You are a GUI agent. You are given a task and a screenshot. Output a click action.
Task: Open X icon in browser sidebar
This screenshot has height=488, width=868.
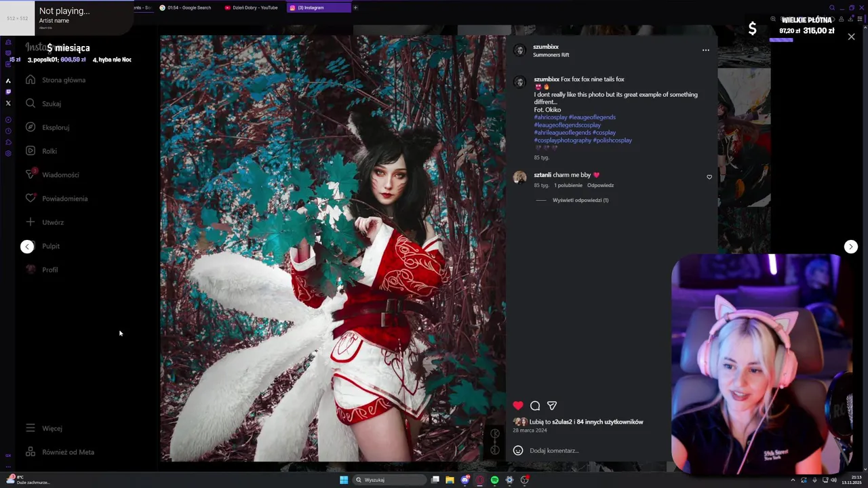8,103
